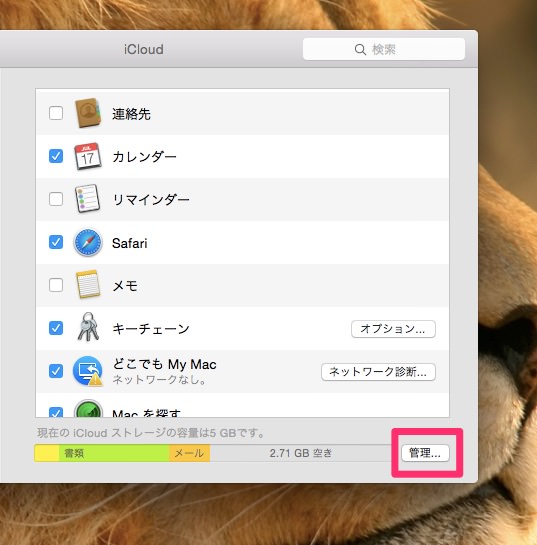Uncheck the Safari checkbox
The height and width of the screenshot is (545, 537).
tap(56, 242)
